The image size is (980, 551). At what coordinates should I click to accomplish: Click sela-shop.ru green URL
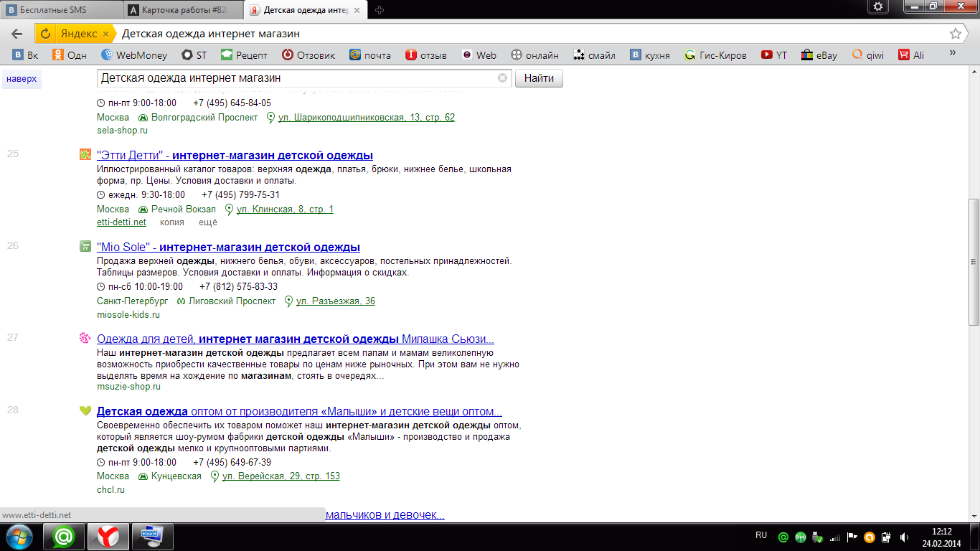[122, 131]
